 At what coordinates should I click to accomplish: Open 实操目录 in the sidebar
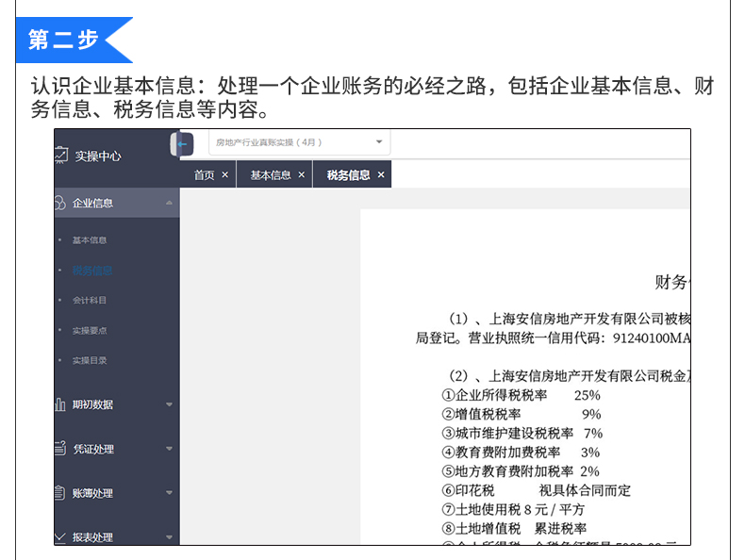(90, 360)
